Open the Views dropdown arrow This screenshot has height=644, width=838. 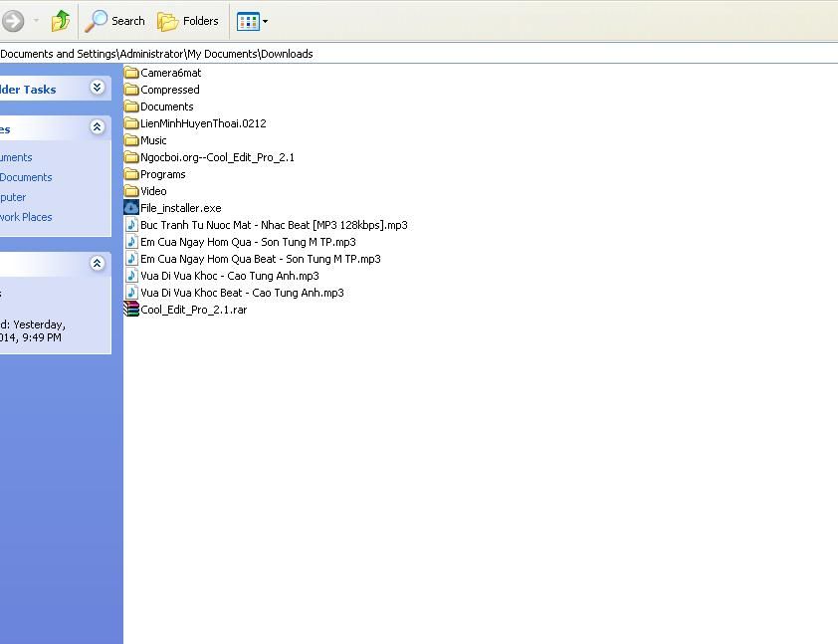(265, 22)
